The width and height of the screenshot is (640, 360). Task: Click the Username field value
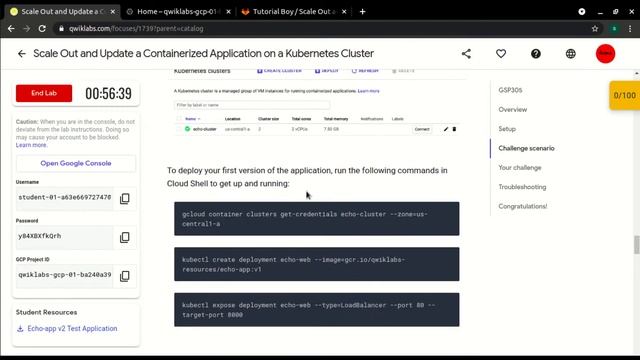tap(64, 198)
